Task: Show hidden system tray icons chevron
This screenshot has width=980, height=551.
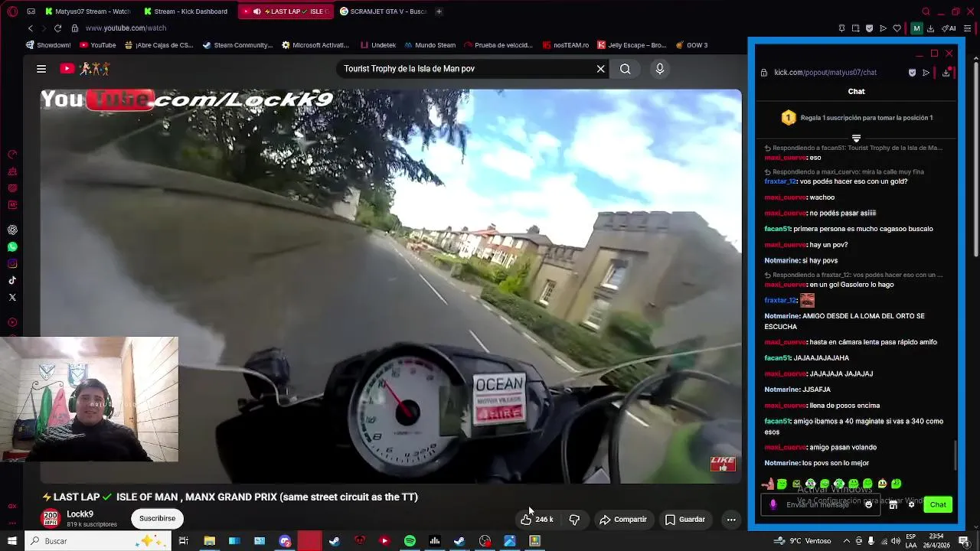Action: click(845, 541)
